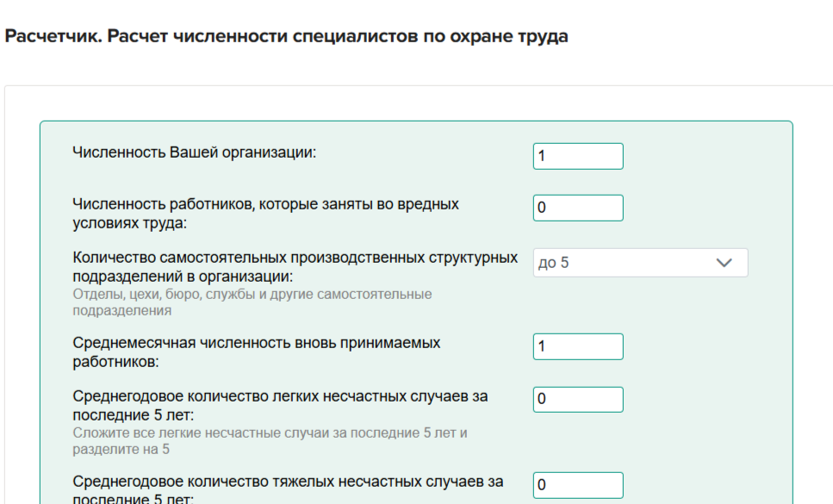833x504 pixels.
Task: Click the 'Среднегодовое количество тяжелых несчастных случаев' label
Action: pyautogui.click(x=288, y=482)
